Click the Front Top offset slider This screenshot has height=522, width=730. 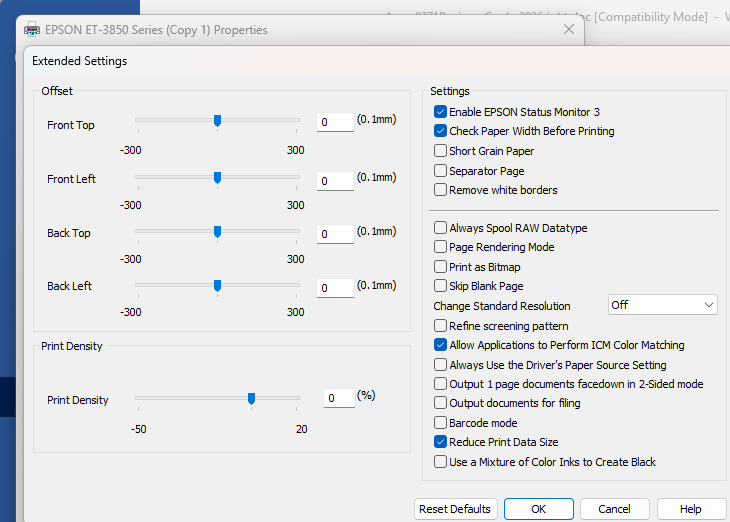[x=217, y=121]
